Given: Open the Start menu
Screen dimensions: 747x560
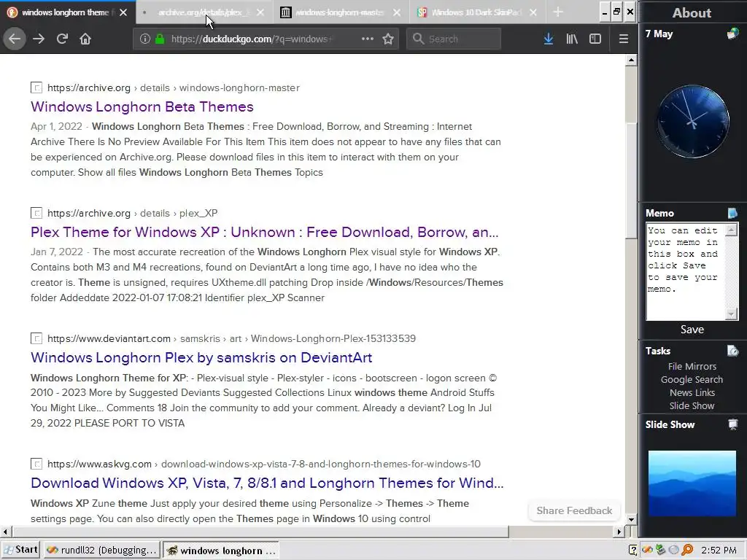Looking at the screenshot, I should click(x=20, y=550).
